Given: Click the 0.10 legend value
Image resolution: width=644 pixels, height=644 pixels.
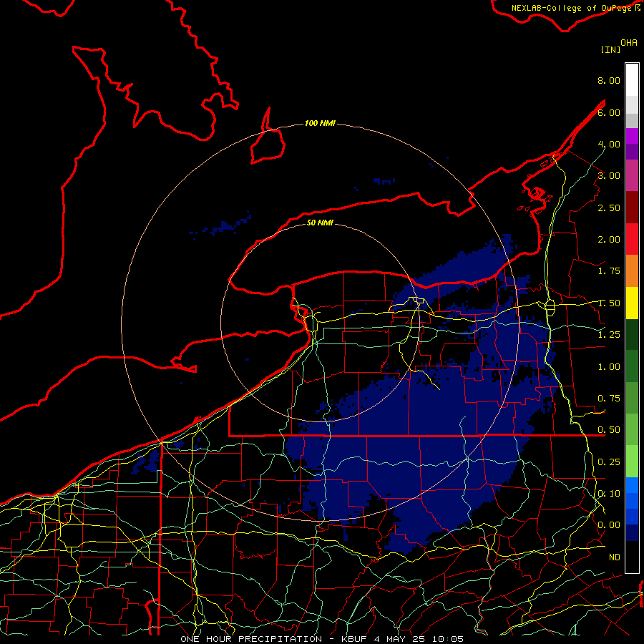Looking at the screenshot, I should point(609,494).
